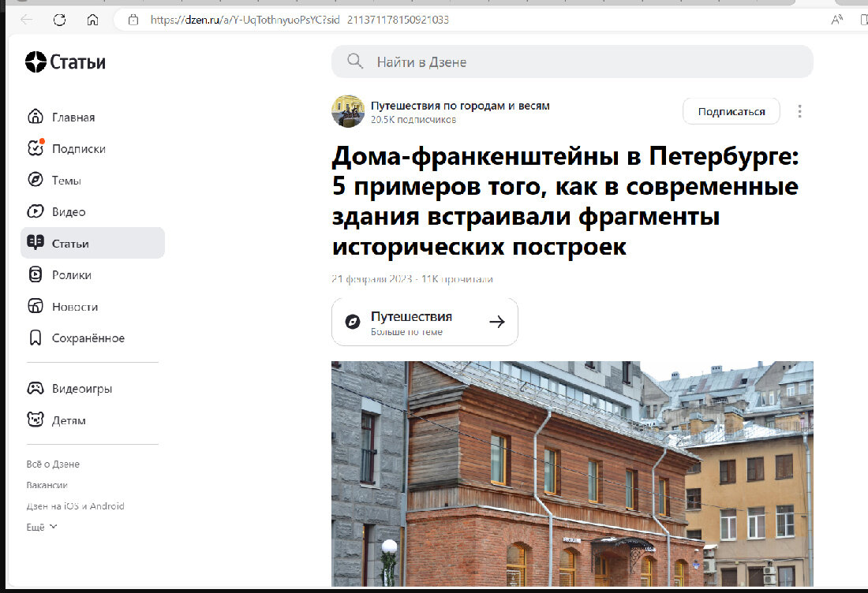Open Путешествия topic card
Screen dimensions: 868x593
(x=425, y=322)
